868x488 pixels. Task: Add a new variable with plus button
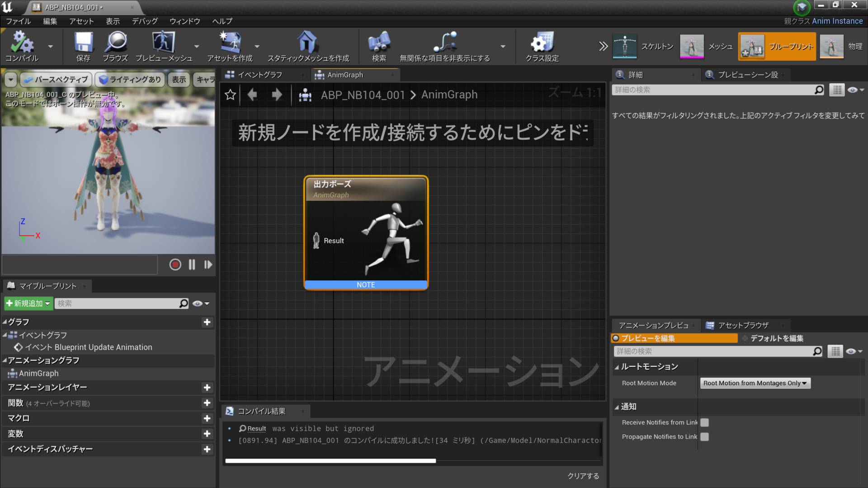[207, 434]
